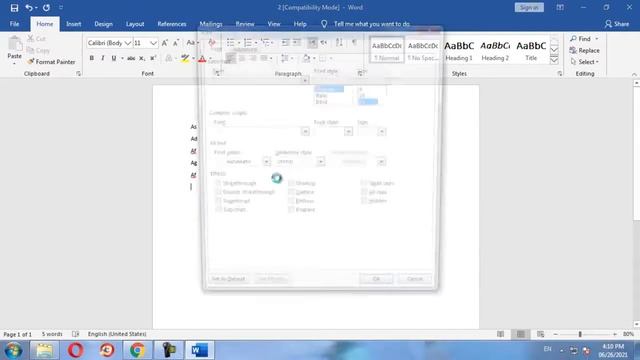Sort the selected text
The height and width of the screenshot is (360, 640).
339,42
